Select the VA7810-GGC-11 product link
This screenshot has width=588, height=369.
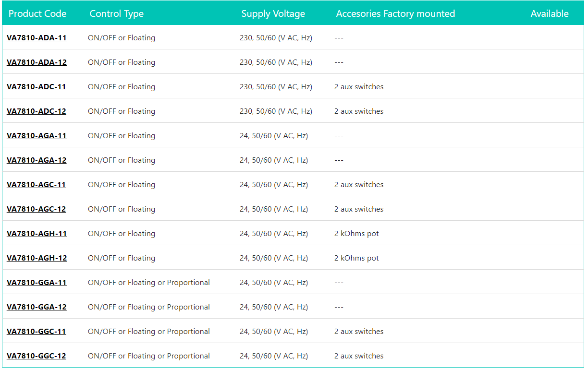(x=37, y=332)
